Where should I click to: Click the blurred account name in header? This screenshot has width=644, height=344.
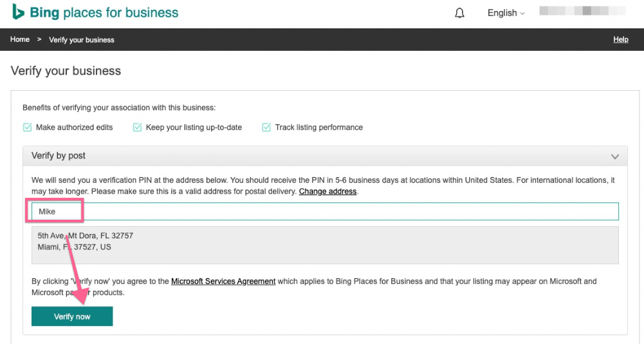coord(582,12)
